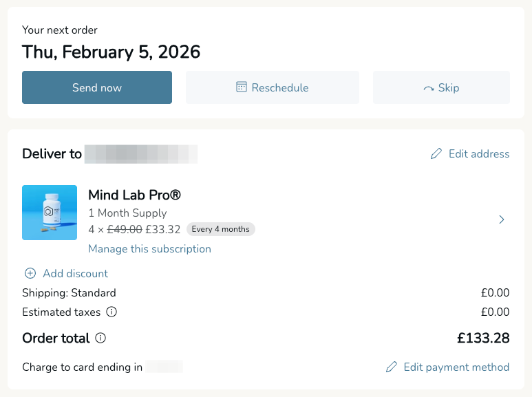Open Edit payment method link
The height and width of the screenshot is (397, 532).
(x=456, y=367)
